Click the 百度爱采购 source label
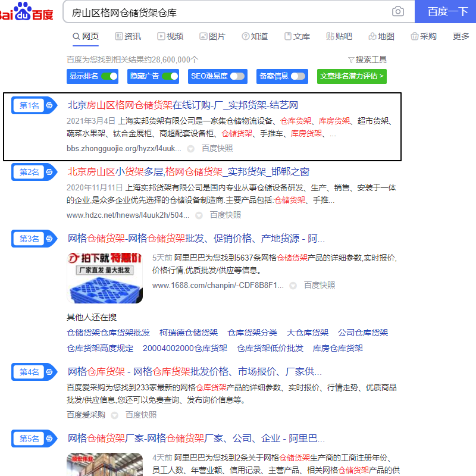476x476 pixels. [x=86, y=415]
